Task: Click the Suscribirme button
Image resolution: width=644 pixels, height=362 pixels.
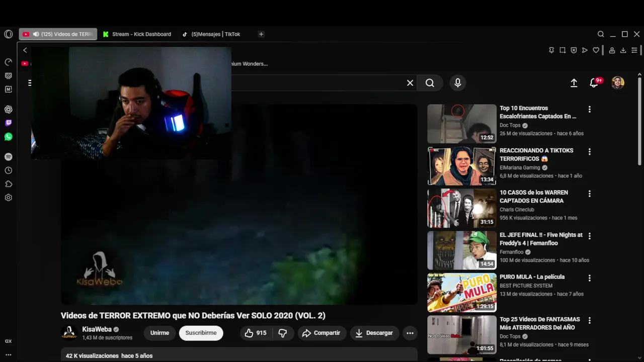Action: (201, 333)
